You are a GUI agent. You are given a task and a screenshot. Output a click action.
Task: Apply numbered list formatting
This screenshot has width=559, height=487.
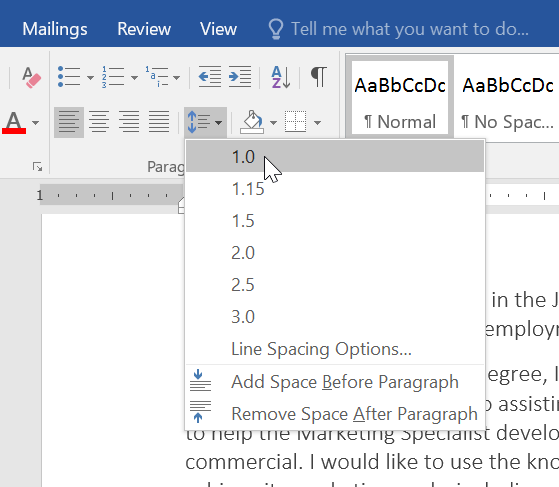point(113,77)
